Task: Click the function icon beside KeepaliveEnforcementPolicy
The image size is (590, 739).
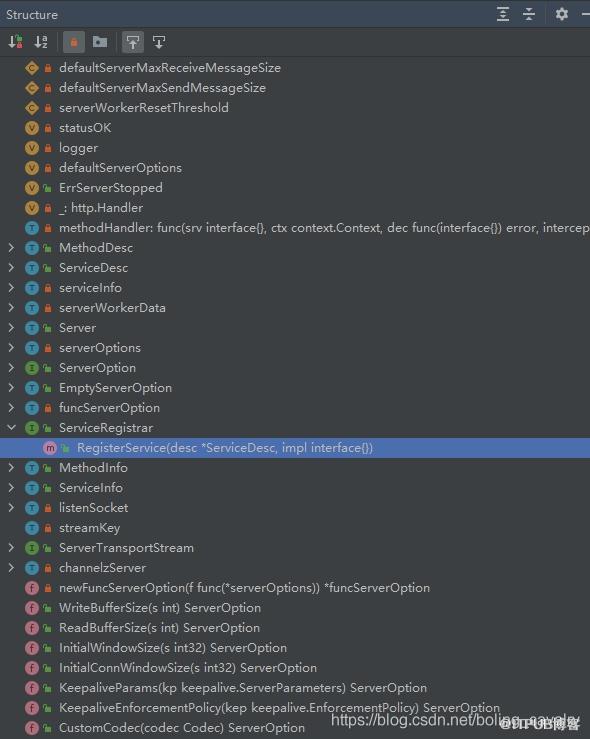Action: (32, 708)
